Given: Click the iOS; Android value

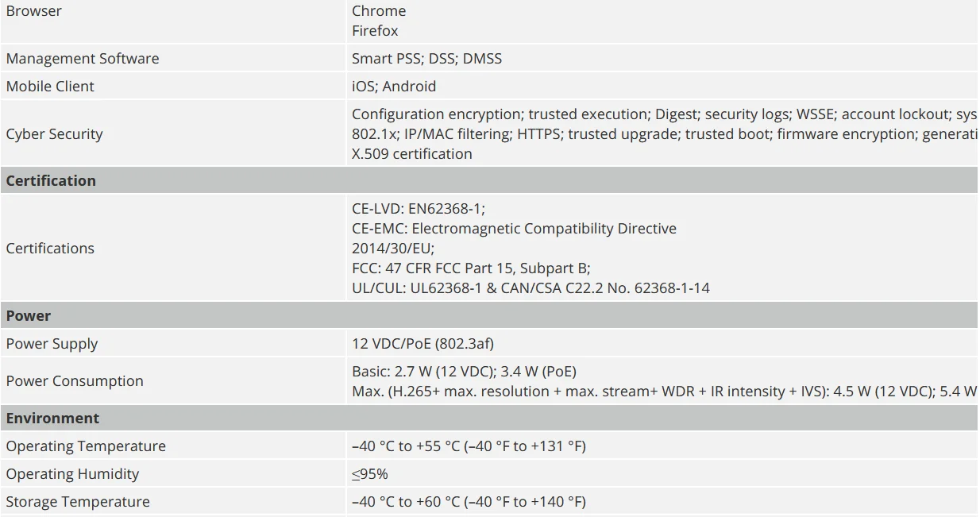Looking at the screenshot, I should (x=394, y=87).
